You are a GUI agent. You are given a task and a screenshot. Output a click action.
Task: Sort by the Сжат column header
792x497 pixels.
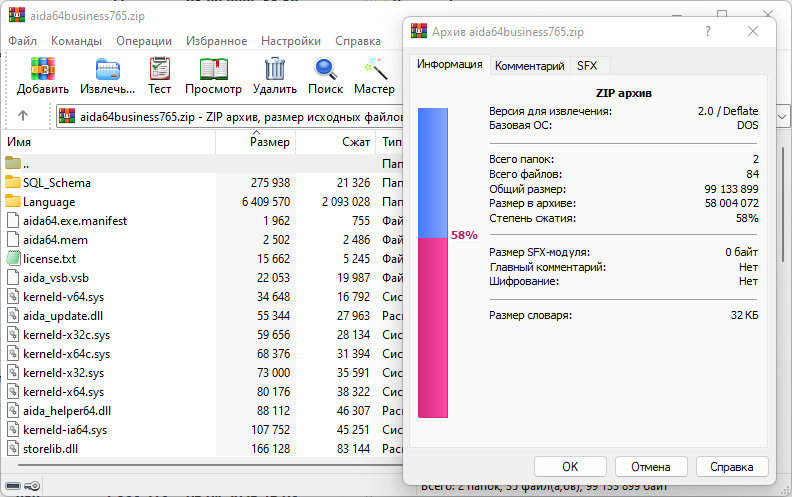click(335, 142)
